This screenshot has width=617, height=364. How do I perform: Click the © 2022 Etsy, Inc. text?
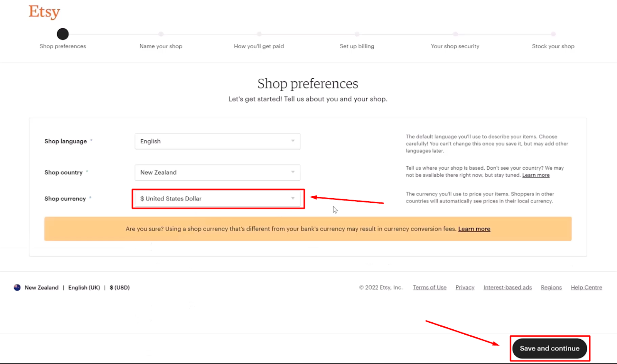tap(381, 288)
